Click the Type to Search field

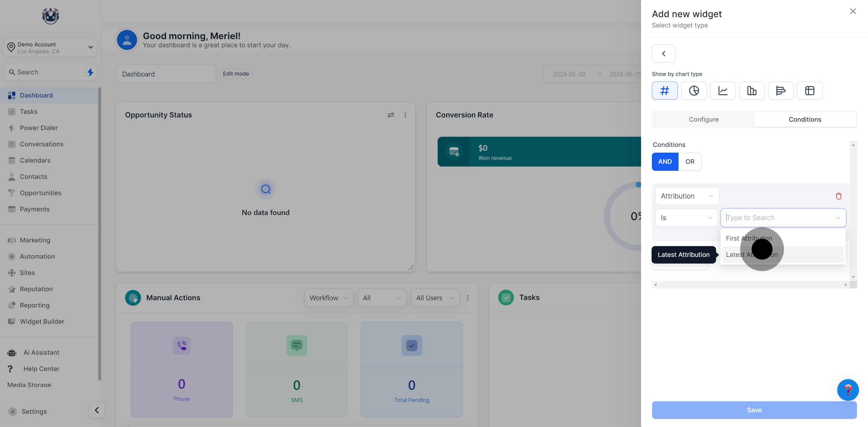778,218
